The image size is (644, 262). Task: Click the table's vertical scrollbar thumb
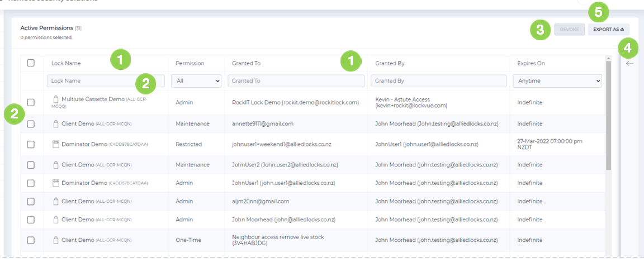(609, 115)
